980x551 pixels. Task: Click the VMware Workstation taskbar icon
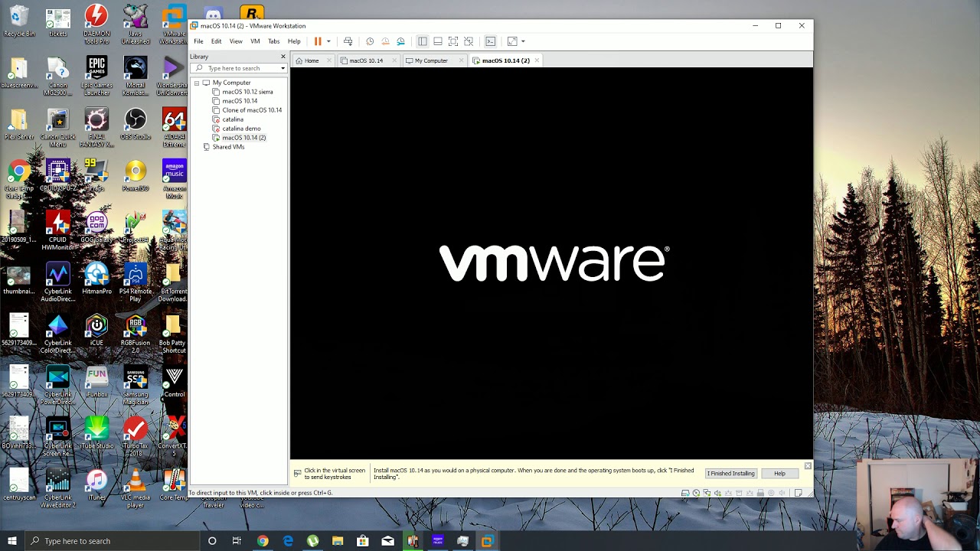(487, 541)
